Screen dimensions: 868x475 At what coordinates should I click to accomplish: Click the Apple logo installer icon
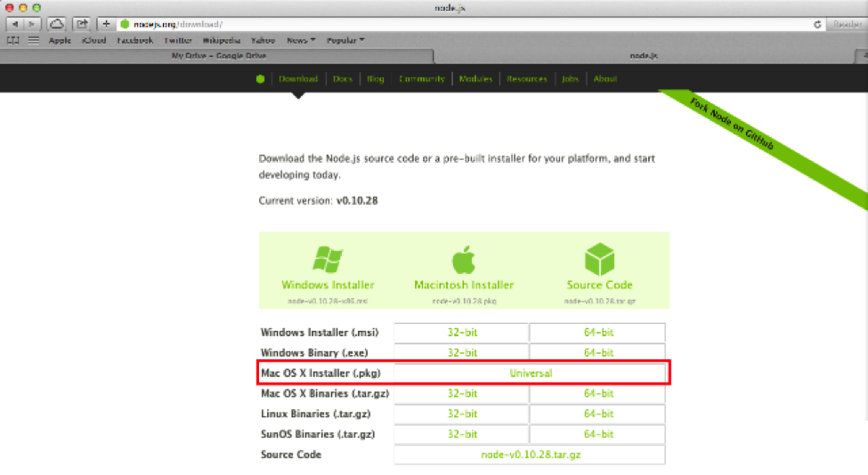pyautogui.click(x=463, y=260)
